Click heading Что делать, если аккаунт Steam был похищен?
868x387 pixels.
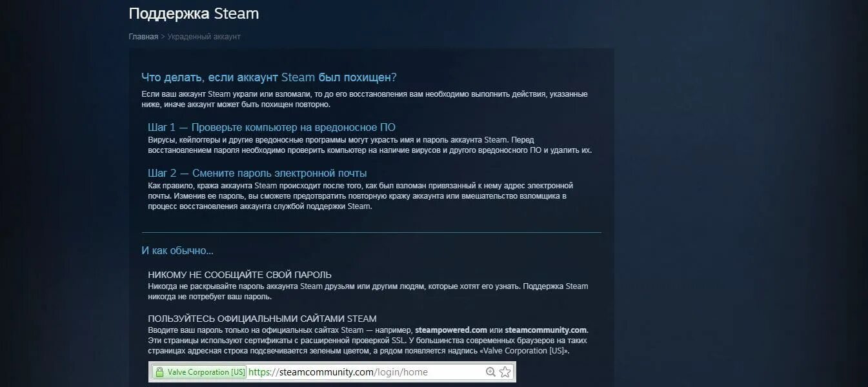coord(269,77)
